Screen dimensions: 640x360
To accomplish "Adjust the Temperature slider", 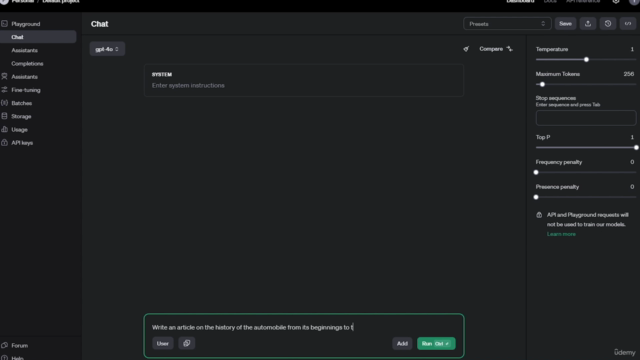I will pos(586,60).
